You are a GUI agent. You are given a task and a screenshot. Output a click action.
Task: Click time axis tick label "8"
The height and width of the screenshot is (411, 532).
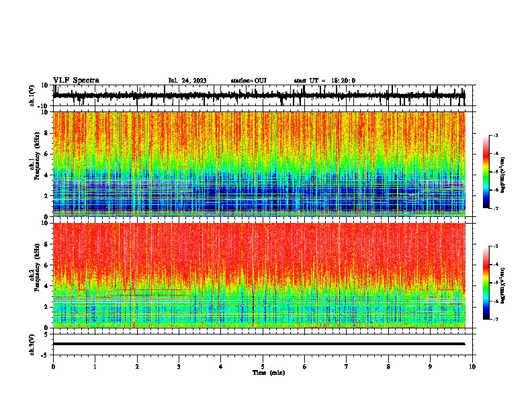[388, 367]
